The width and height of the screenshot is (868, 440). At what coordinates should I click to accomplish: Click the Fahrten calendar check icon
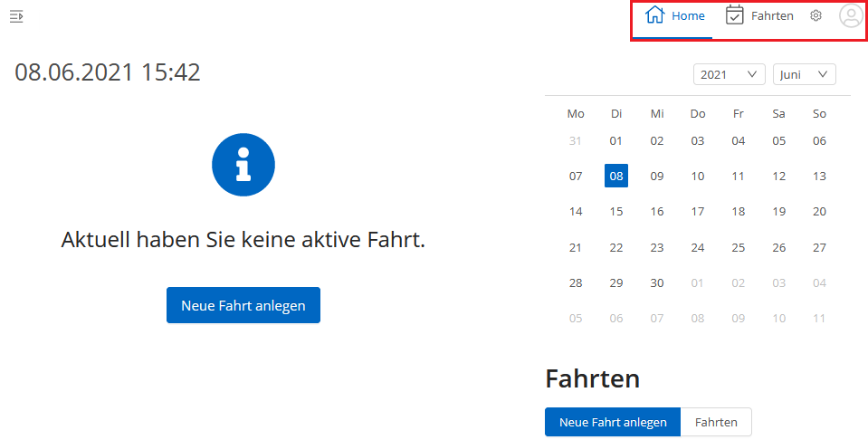(735, 15)
